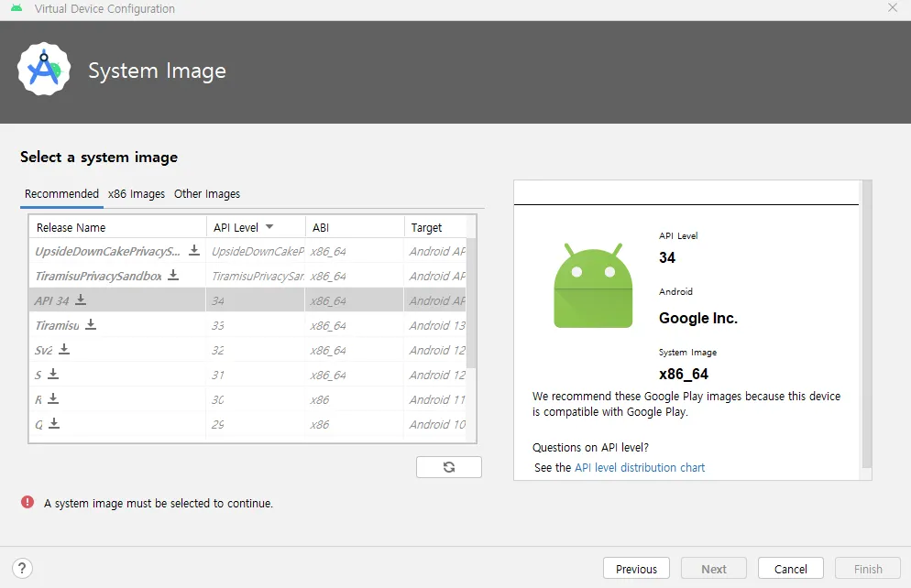Download the R release image

53,398
